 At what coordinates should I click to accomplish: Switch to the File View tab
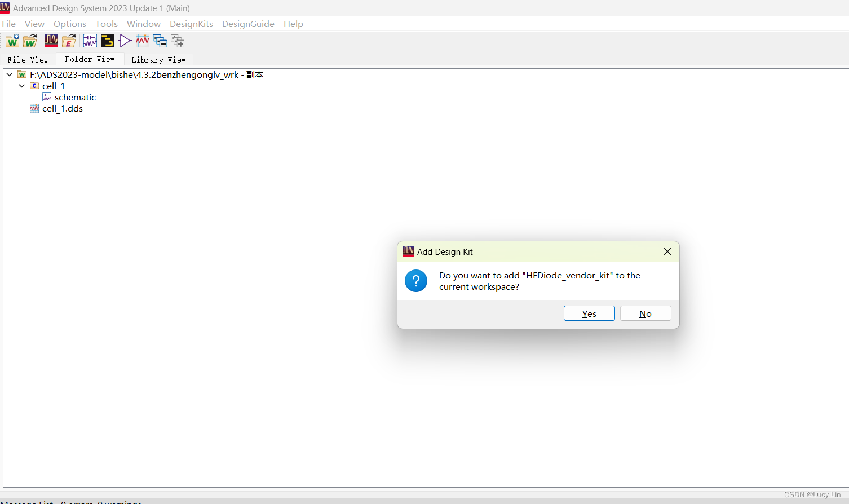coord(28,59)
